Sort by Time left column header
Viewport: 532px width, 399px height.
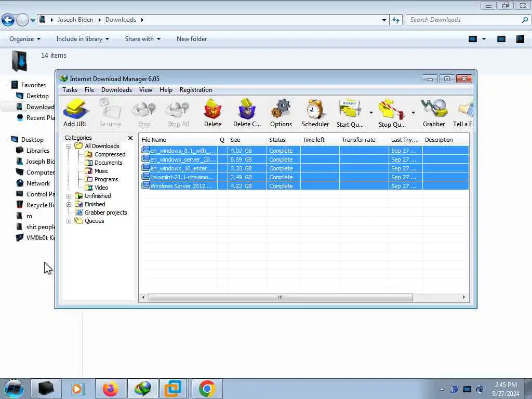(x=320, y=140)
